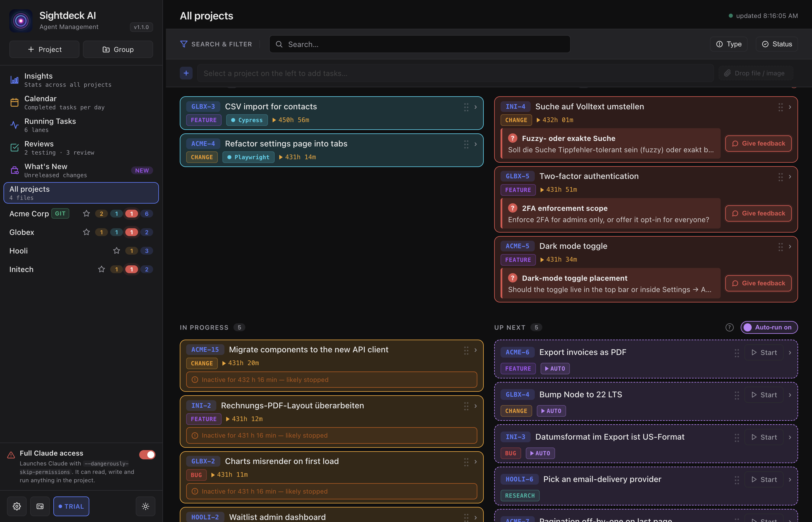The width and height of the screenshot is (812, 522).
Task: Grab drag handle on ACME-6 card
Action: (x=737, y=353)
